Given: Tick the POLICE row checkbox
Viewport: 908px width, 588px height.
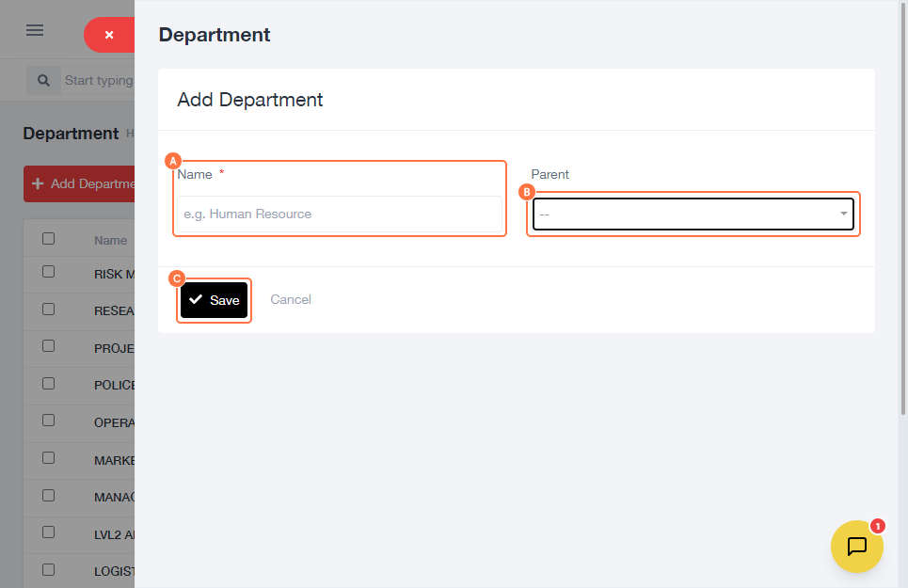Looking at the screenshot, I should click(48, 383).
